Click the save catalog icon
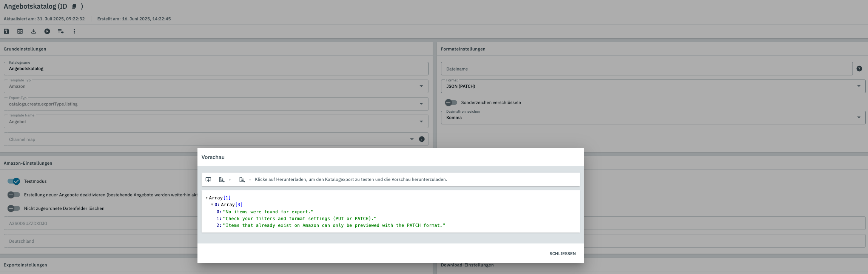868x274 pixels. 6,31
